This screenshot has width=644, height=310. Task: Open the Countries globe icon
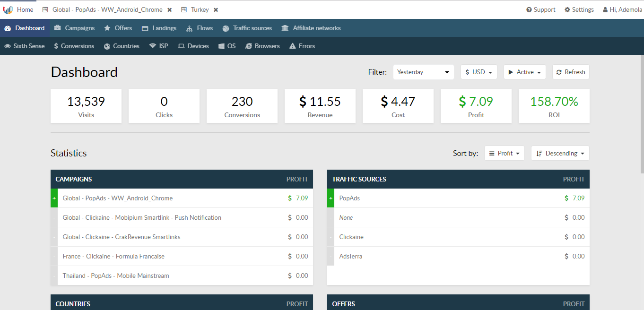(107, 46)
